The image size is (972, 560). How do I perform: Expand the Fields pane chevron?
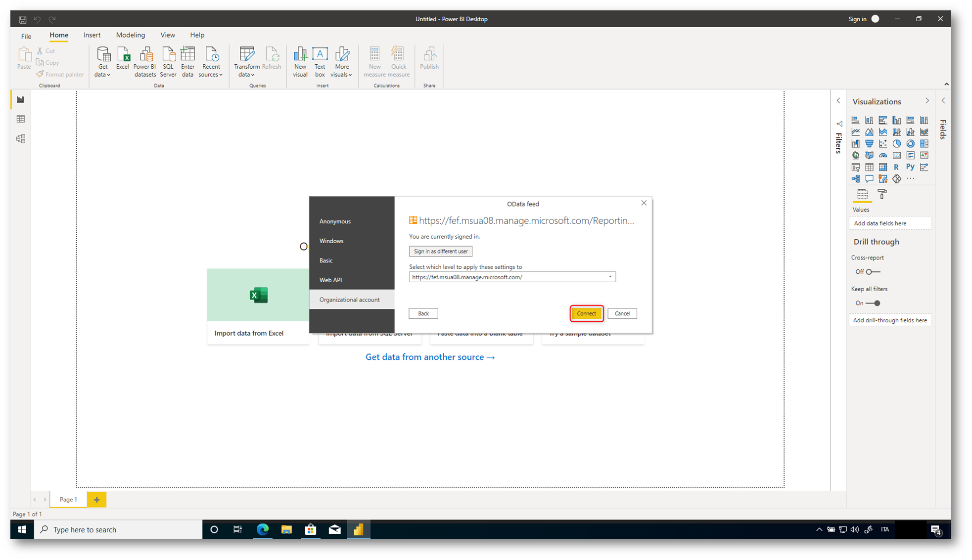[943, 101]
